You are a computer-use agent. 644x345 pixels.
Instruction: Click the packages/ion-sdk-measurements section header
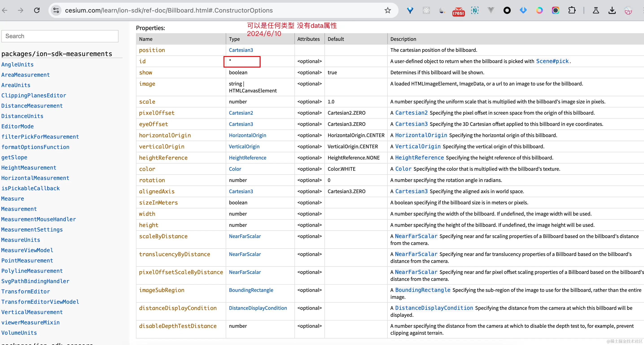point(57,53)
